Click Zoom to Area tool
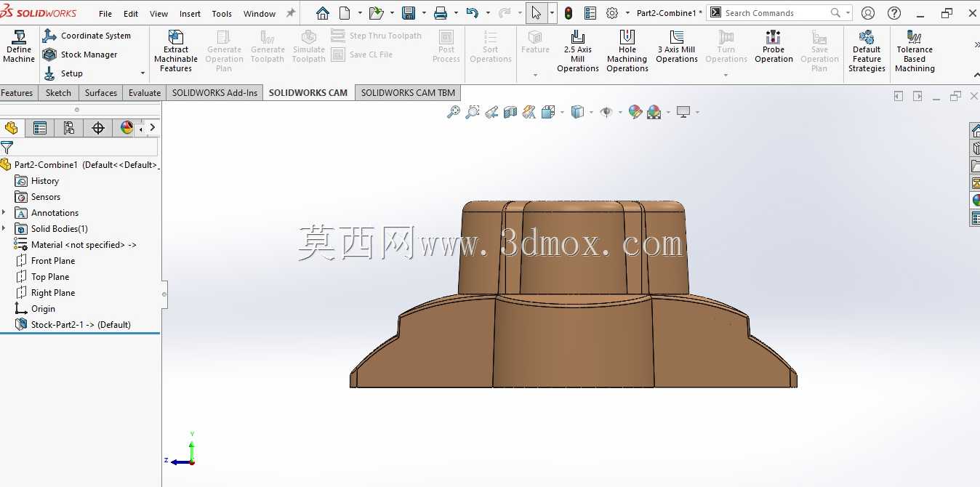The width and height of the screenshot is (980, 487). click(473, 112)
